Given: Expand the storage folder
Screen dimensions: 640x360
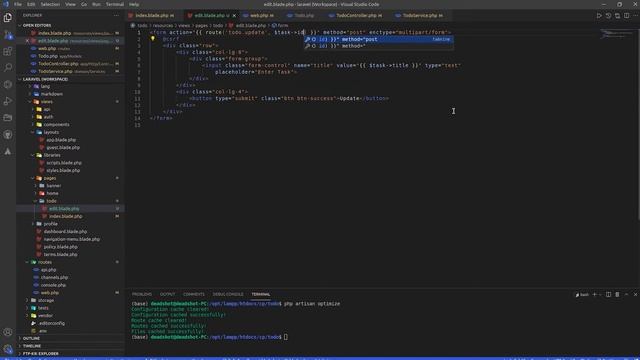Looking at the screenshot, I should (x=46, y=300).
